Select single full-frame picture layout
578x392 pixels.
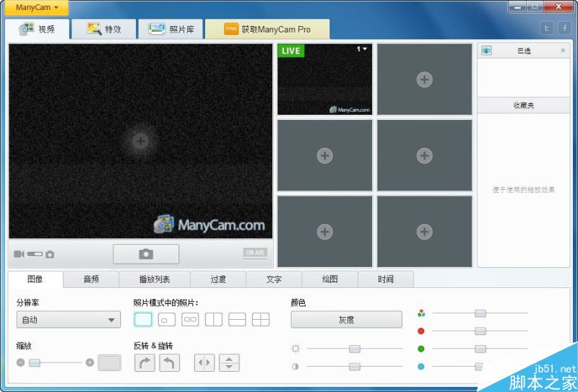(143, 319)
